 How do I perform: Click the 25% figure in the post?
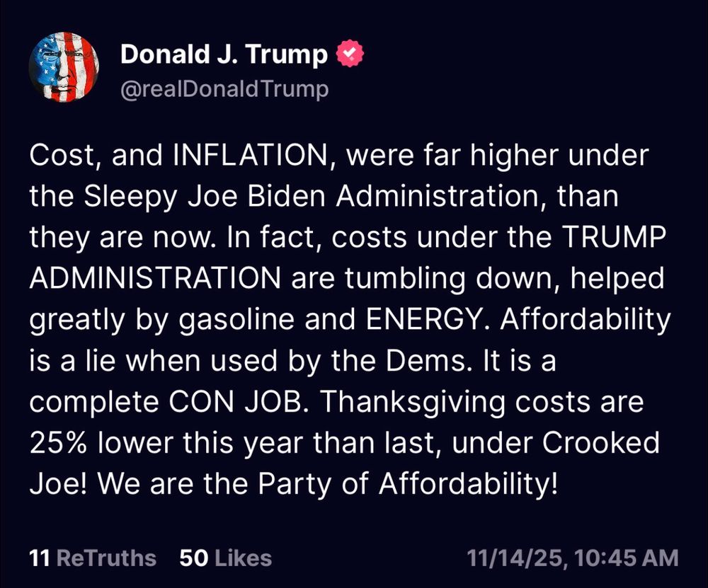pyautogui.click(x=58, y=443)
